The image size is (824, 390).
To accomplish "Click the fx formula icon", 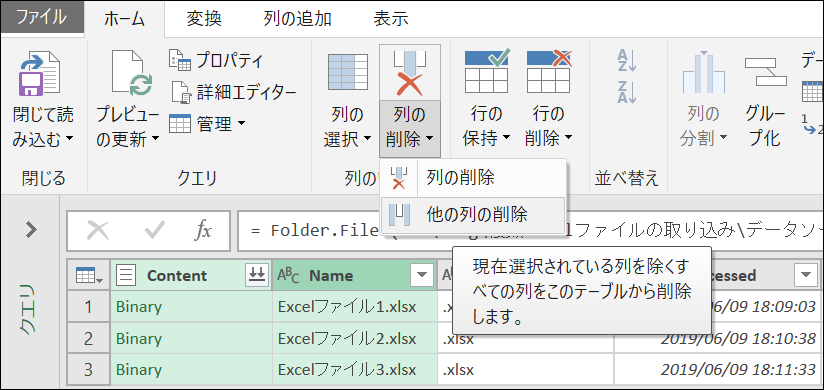I will [x=203, y=230].
